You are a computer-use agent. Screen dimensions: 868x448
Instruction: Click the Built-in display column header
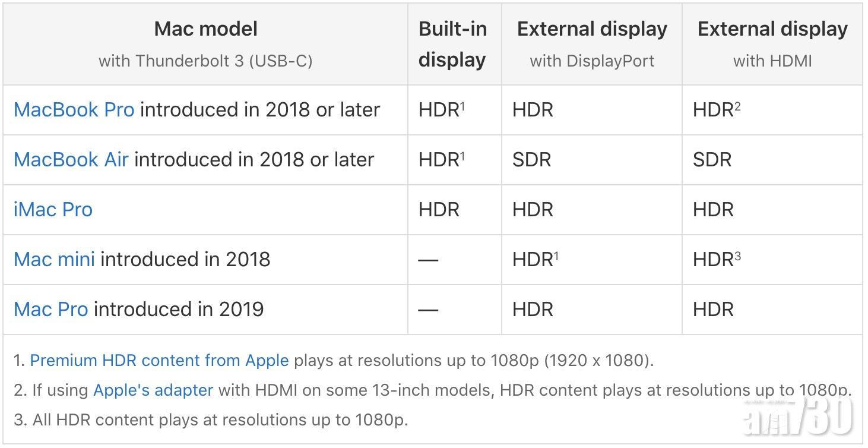tap(452, 45)
